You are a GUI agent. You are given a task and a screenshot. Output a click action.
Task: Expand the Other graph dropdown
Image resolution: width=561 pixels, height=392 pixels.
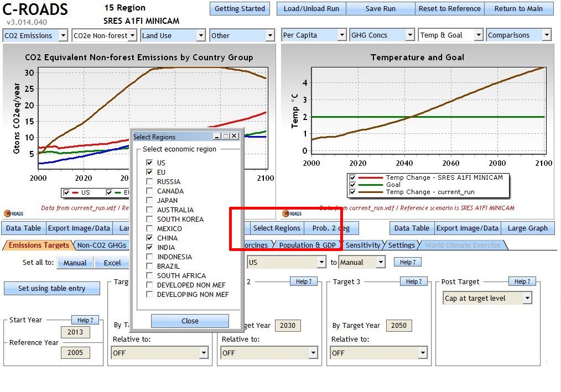click(242, 35)
